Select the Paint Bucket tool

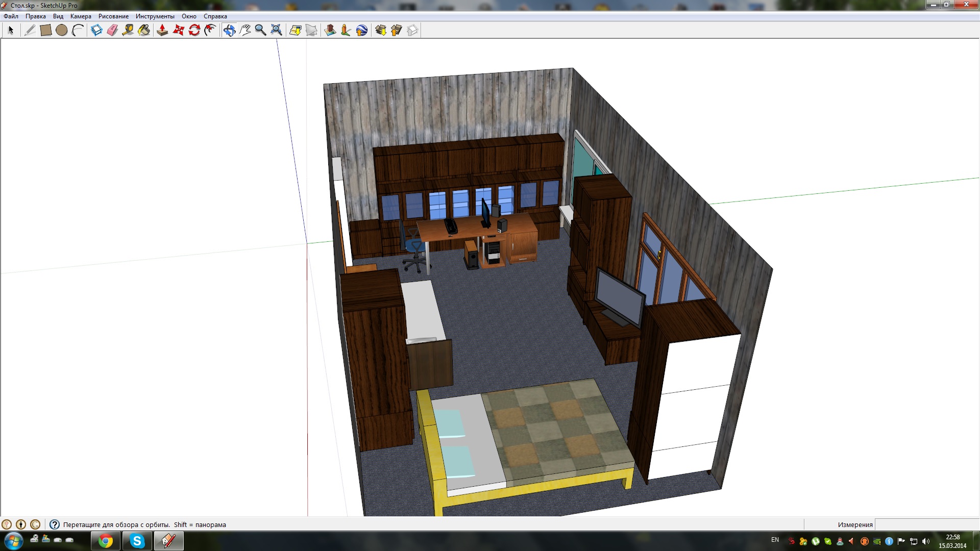(x=144, y=30)
